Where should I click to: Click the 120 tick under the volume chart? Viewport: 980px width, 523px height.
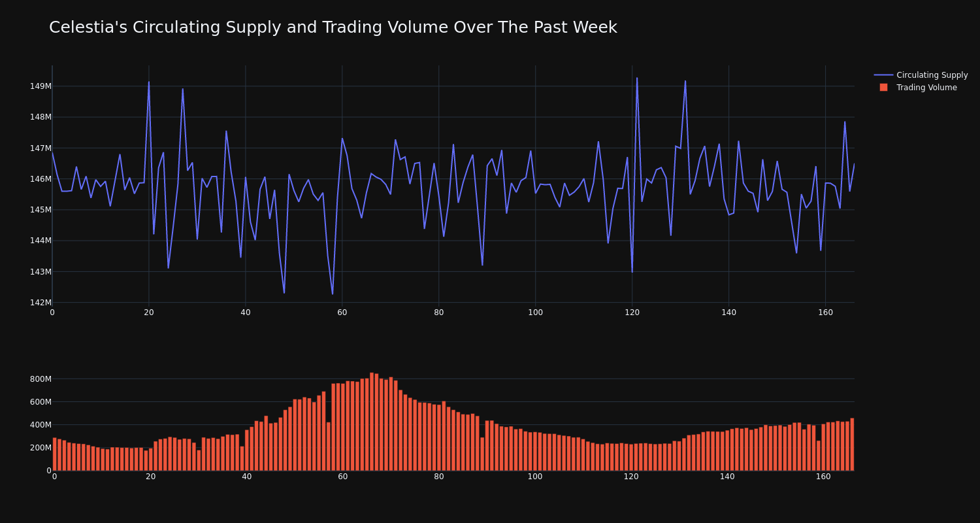[x=631, y=477]
